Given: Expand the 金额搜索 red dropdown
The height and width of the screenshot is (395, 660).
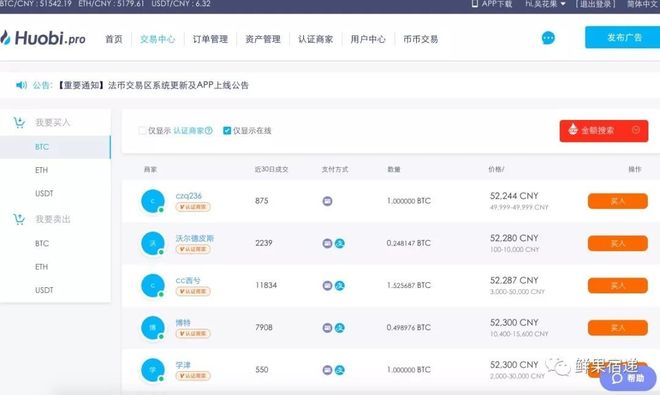Looking at the screenshot, I should tap(604, 131).
